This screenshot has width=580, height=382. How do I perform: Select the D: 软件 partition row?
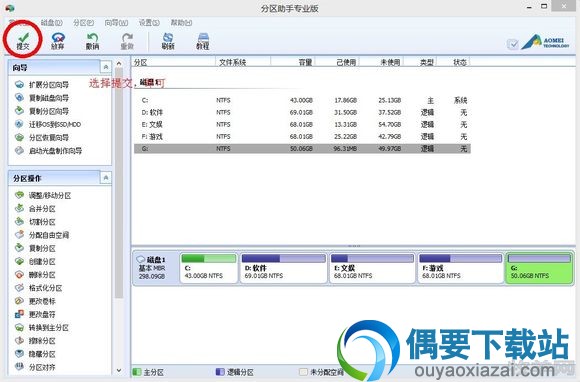point(302,112)
